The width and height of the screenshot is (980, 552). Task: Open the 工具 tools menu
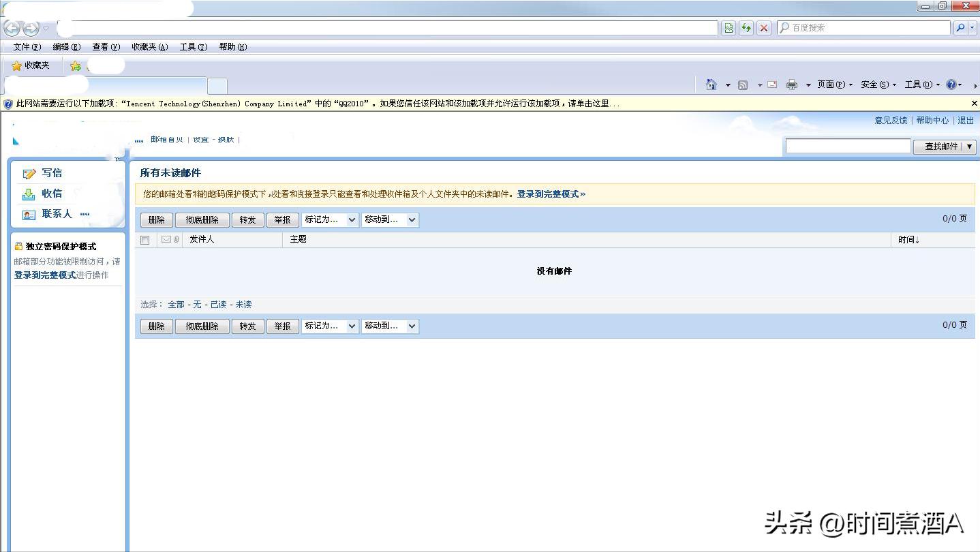tap(193, 46)
